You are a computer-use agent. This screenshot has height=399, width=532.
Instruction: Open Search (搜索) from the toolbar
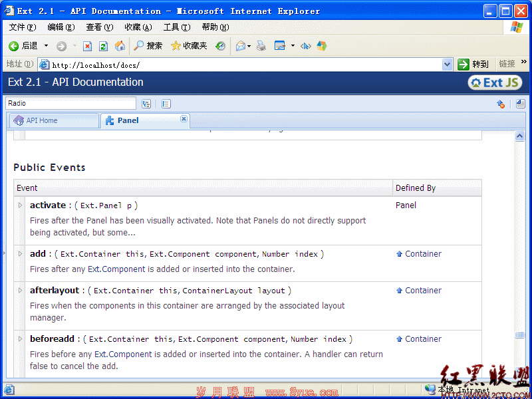(148, 46)
